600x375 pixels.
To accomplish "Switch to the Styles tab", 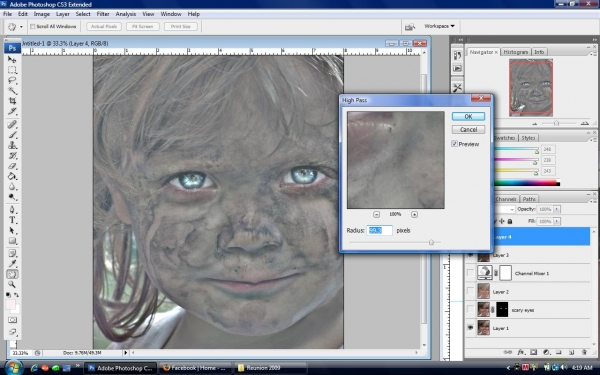I will (x=528, y=138).
